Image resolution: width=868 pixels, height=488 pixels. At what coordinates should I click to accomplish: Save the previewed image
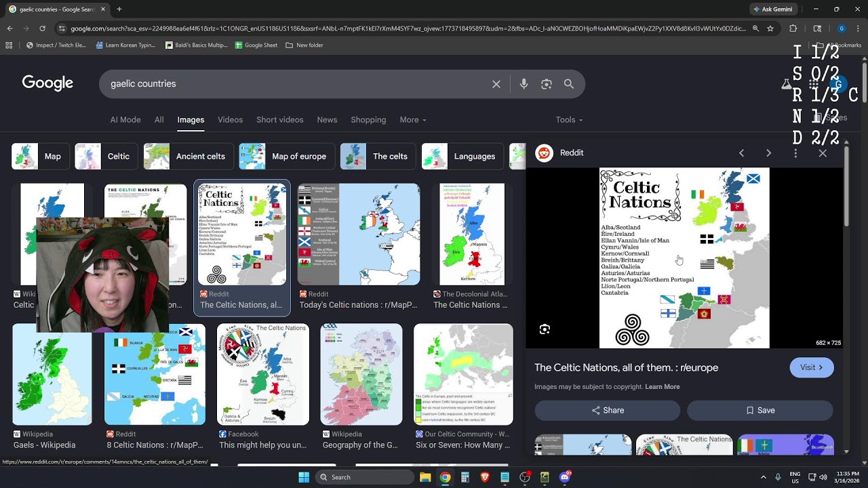click(x=760, y=411)
